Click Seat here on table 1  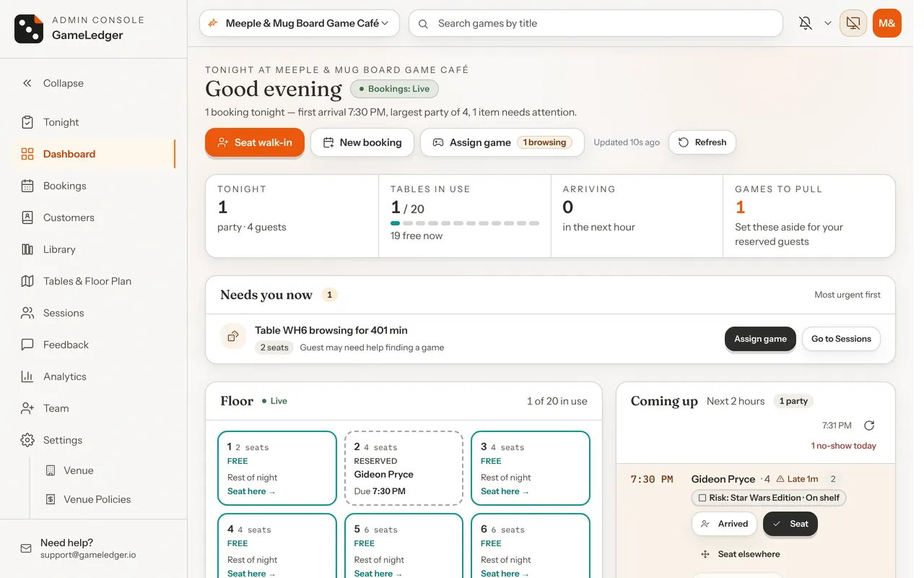click(x=251, y=491)
